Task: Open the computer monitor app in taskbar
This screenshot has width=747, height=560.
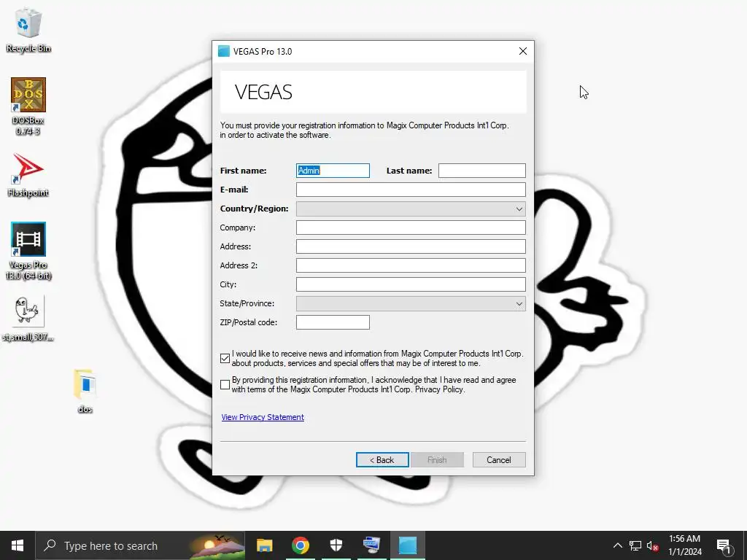Action: click(371, 545)
